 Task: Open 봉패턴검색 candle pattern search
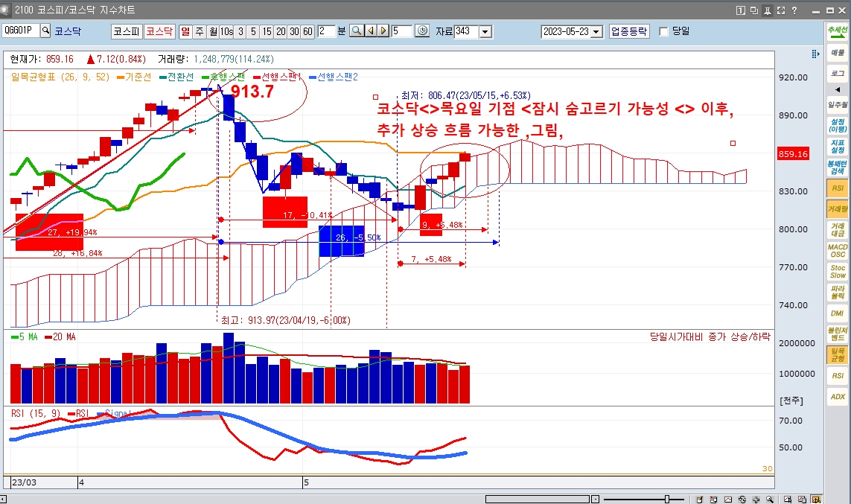click(838, 167)
